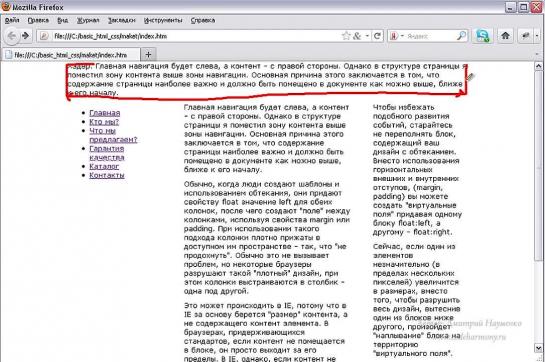The image size is (545, 362).
Task: Open the Журнал menu
Action: (88, 20)
